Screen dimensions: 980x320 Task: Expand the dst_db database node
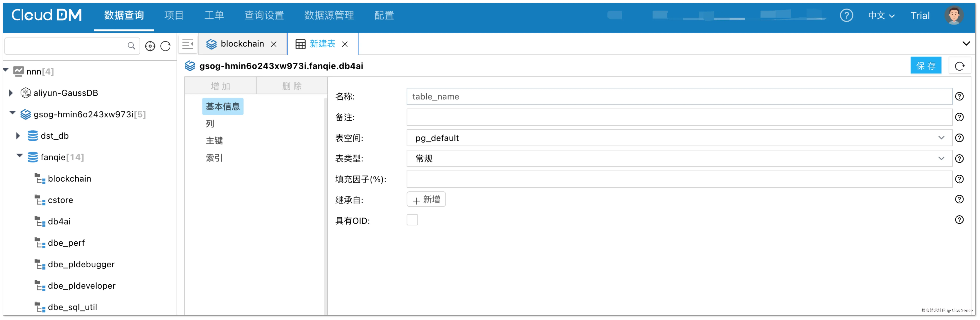click(18, 136)
